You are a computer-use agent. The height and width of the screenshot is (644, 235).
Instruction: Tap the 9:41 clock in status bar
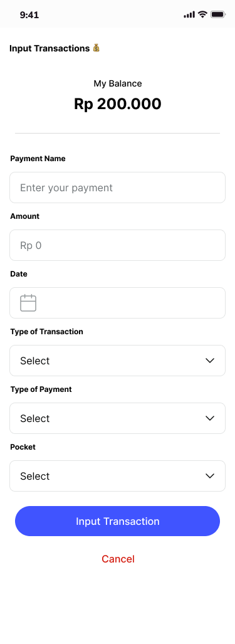[29, 15]
